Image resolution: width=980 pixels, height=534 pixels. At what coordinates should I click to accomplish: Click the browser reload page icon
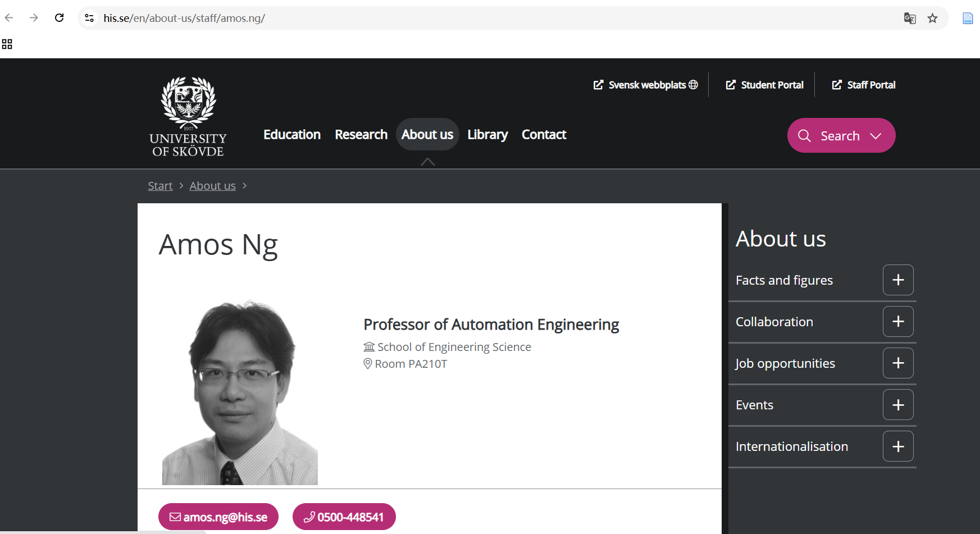pos(59,18)
